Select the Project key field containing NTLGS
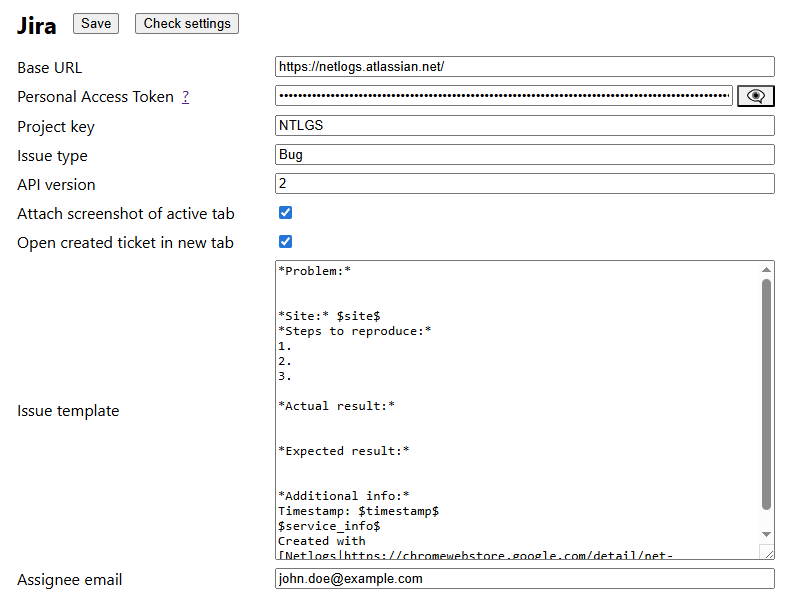The width and height of the screenshot is (799, 600). (x=525, y=125)
